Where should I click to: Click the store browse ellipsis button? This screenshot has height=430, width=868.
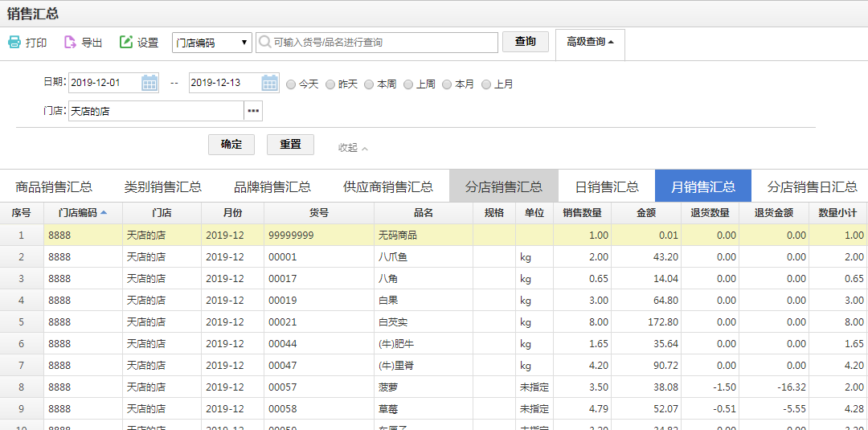253,111
